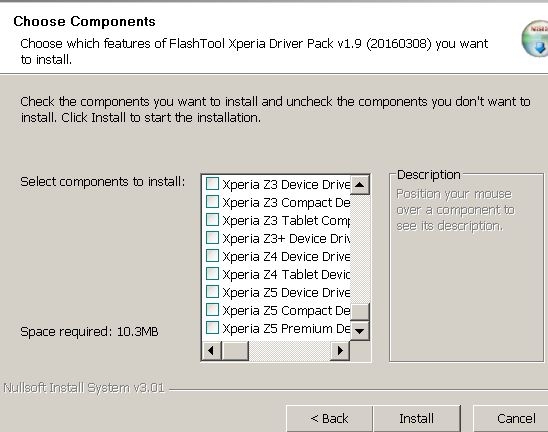Go back with the < Back button
This screenshot has width=548, height=432.
coord(329,418)
